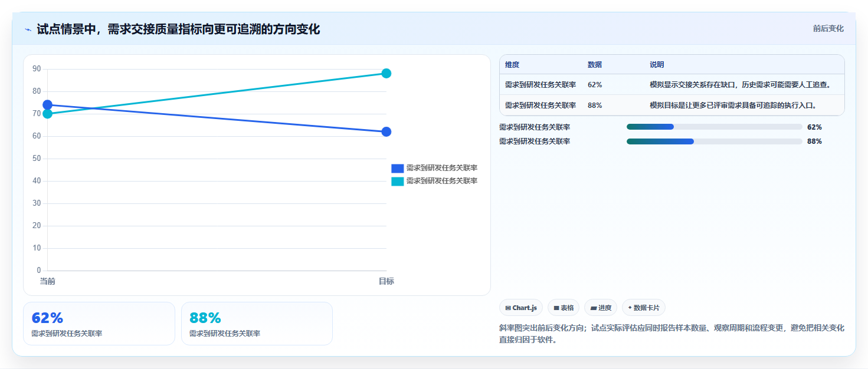
Task: Click the 数据 table column header
Action: tap(595, 65)
